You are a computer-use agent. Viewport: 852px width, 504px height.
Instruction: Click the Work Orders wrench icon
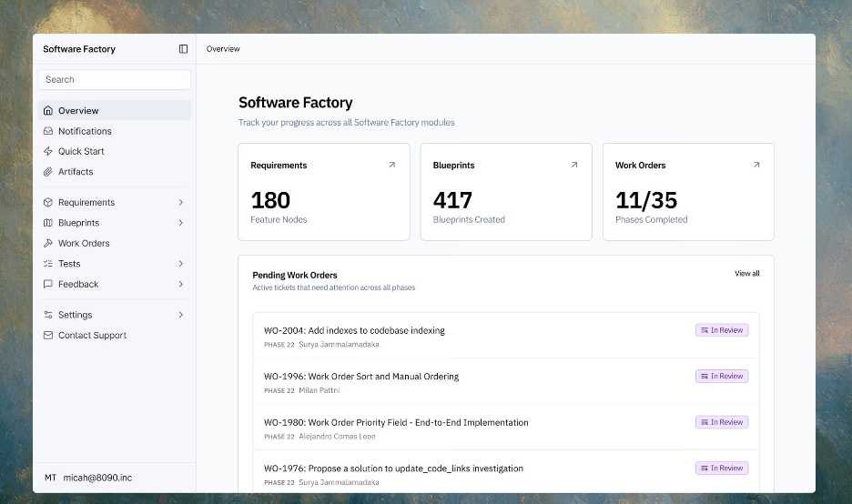[x=48, y=243]
